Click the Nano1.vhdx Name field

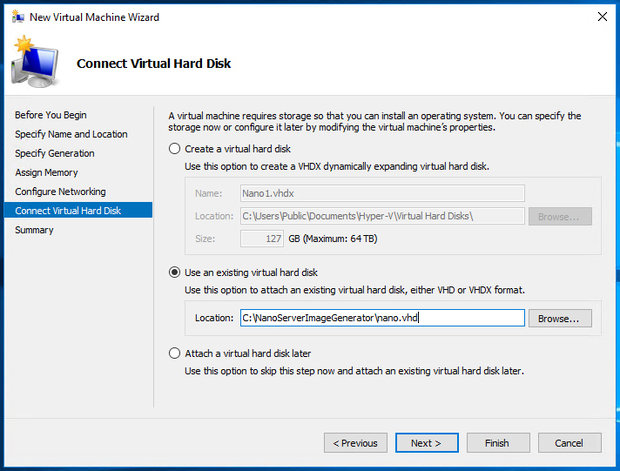click(382, 194)
